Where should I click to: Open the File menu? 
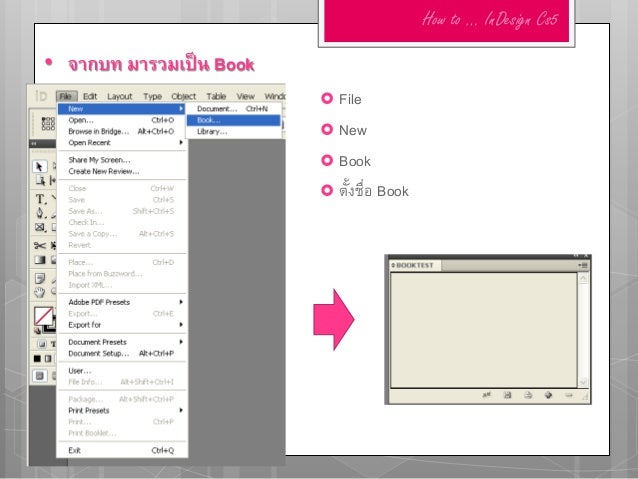click(66, 96)
